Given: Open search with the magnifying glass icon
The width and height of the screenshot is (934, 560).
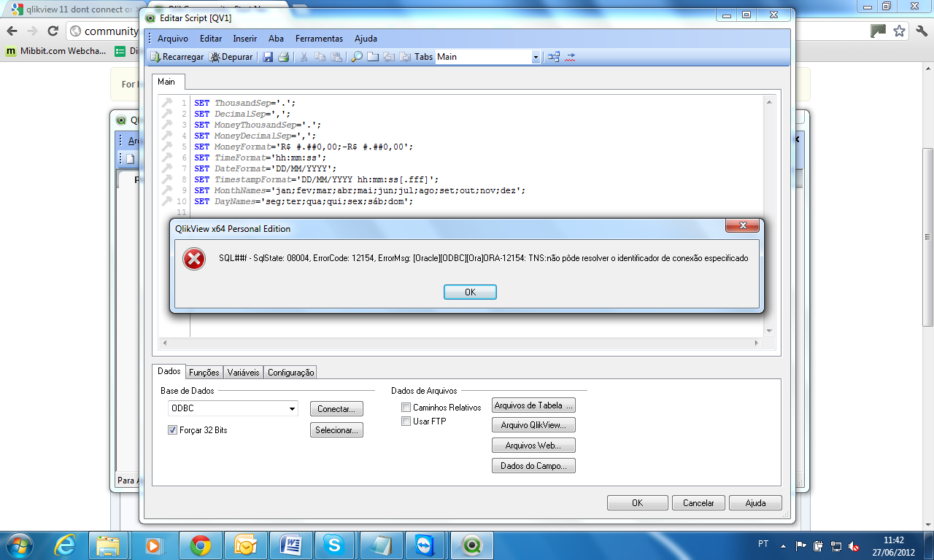Looking at the screenshot, I should point(357,57).
